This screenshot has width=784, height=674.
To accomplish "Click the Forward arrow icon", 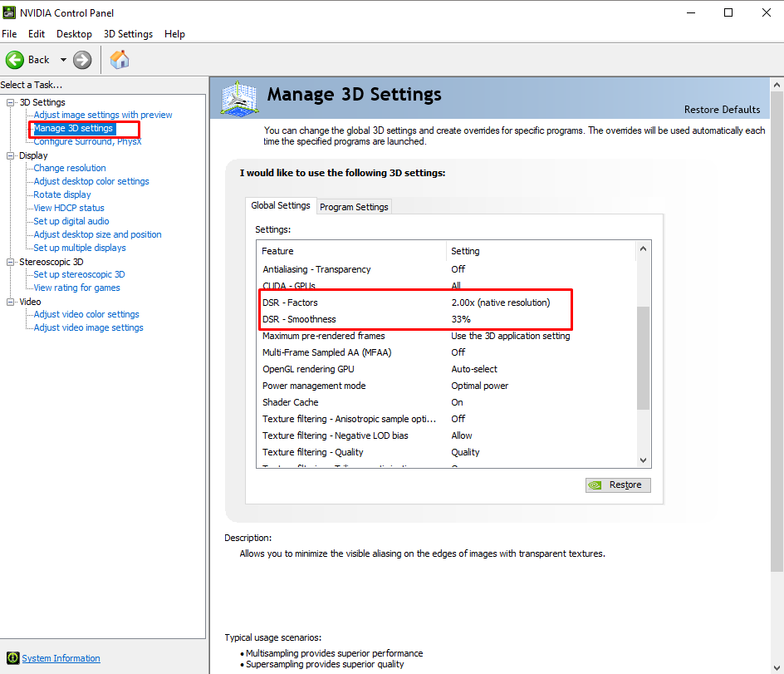I will click(x=82, y=60).
